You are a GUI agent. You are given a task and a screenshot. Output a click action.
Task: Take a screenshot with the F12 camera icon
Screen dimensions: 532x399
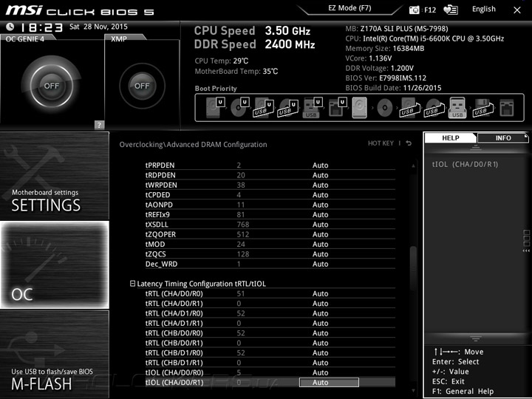(x=415, y=10)
